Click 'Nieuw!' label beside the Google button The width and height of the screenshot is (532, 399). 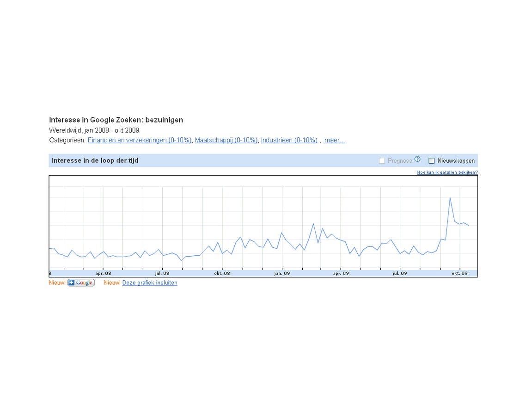click(x=57, y=282)
